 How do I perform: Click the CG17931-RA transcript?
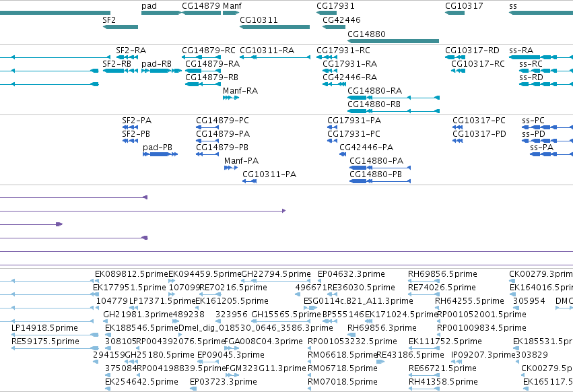point(330,71)
